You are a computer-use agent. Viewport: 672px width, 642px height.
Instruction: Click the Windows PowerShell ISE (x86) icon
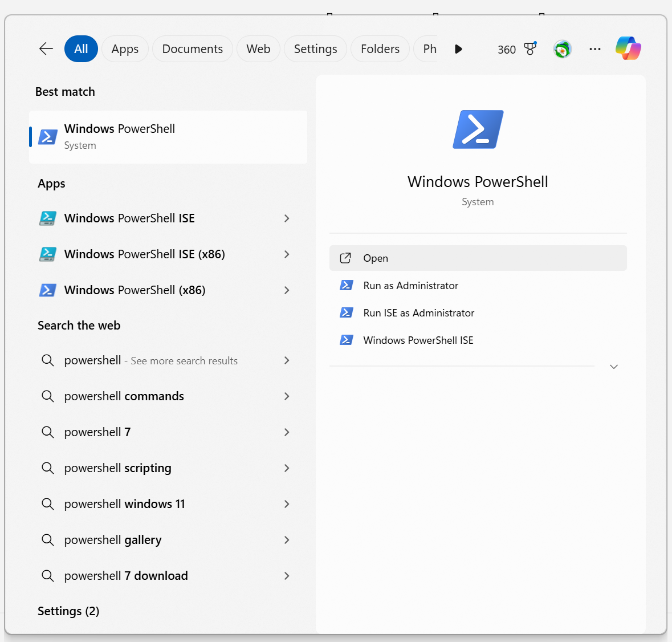coord(47,254)
